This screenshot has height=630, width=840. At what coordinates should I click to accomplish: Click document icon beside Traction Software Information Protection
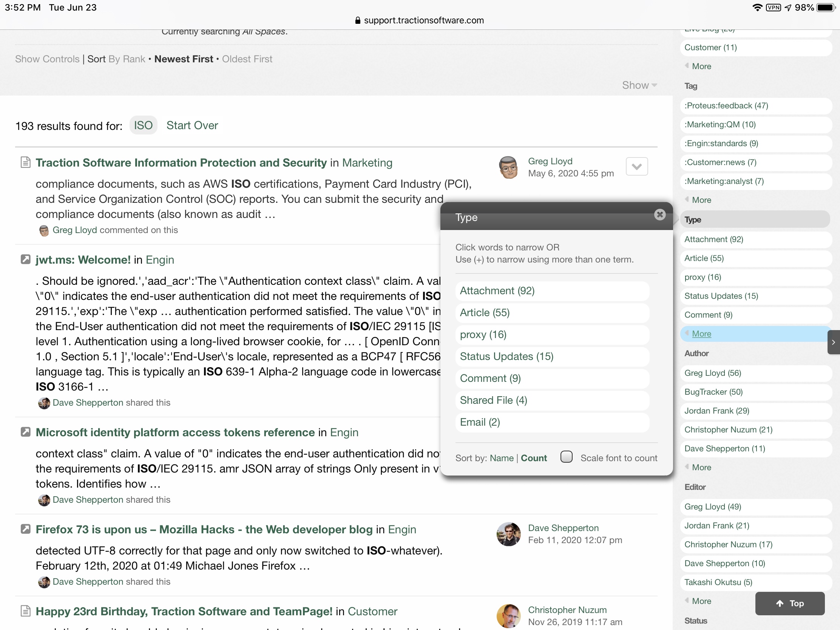pos(25,162)
